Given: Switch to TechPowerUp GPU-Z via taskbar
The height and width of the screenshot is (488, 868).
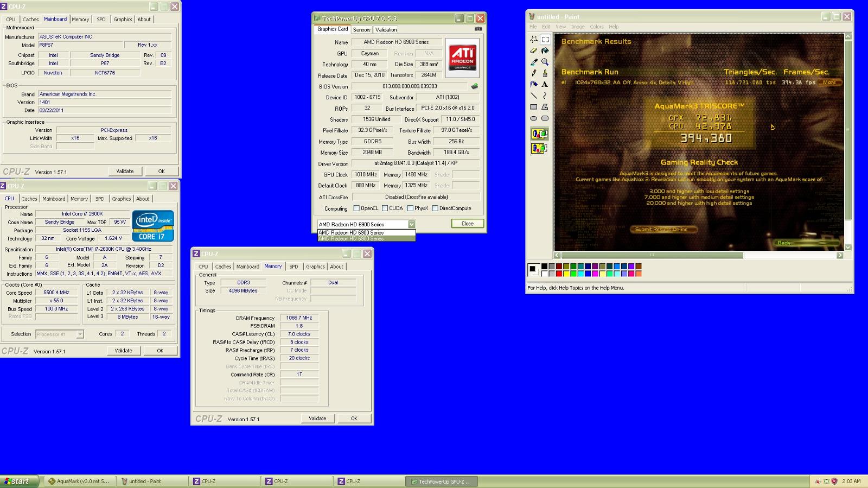Looking at the screenshot, I should click(442, 481).
